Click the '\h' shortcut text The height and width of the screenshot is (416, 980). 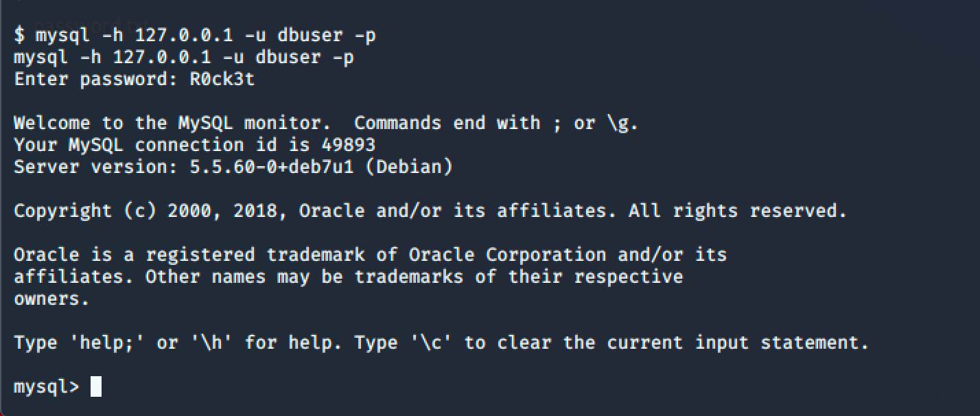coord(217,343)
